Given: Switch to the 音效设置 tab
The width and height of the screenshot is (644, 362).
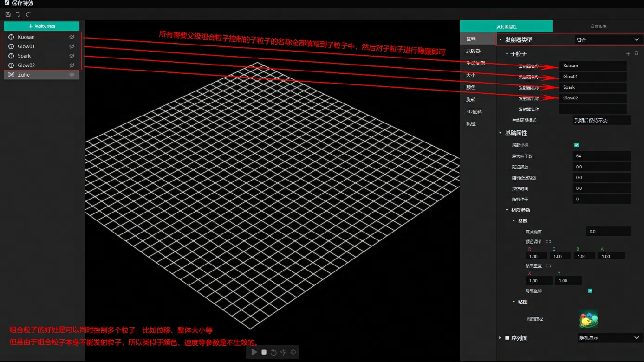Looking at the screenshot, I should (x=598, y=26).
